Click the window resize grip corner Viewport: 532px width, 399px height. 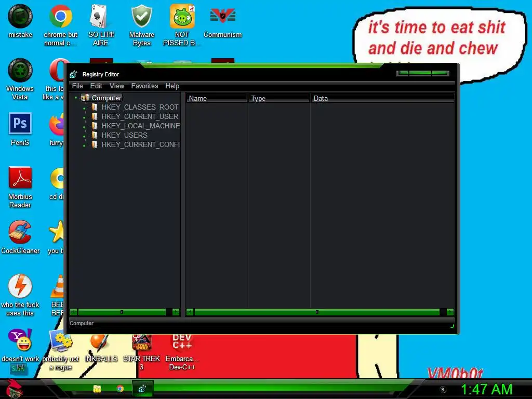[452, 326]
